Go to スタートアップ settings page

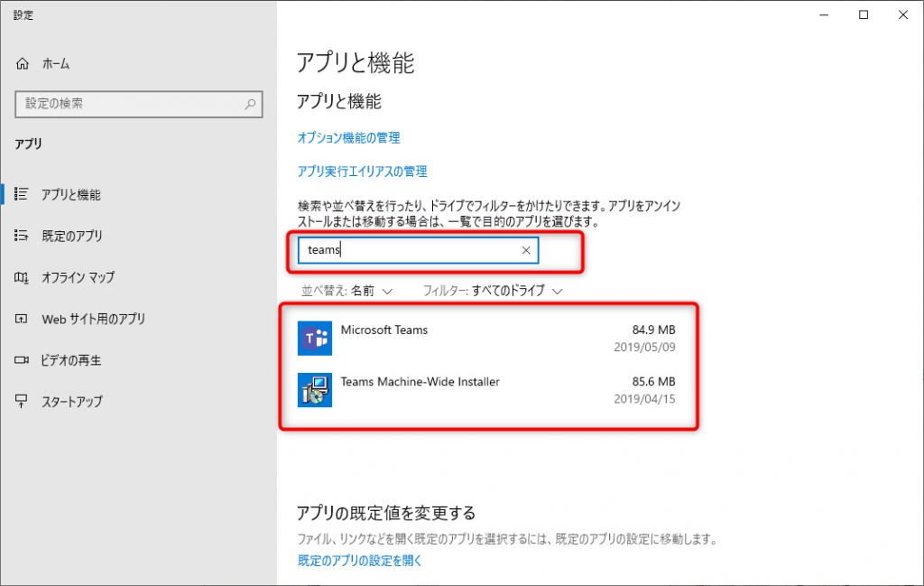[72, 402]
